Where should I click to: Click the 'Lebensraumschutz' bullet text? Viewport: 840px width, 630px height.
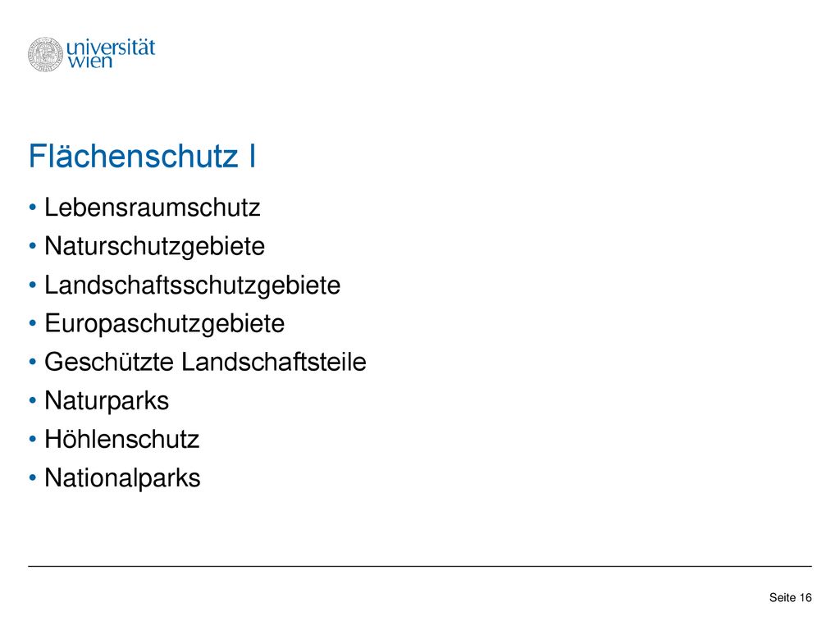pos(152,208)
